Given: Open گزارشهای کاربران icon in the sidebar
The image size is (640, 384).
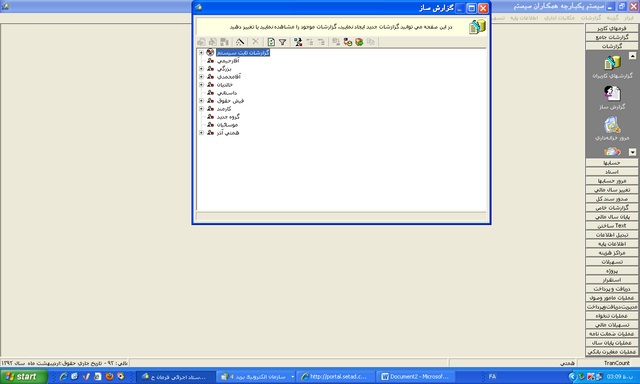Looking at the screenshot, I should pos(612,67).
